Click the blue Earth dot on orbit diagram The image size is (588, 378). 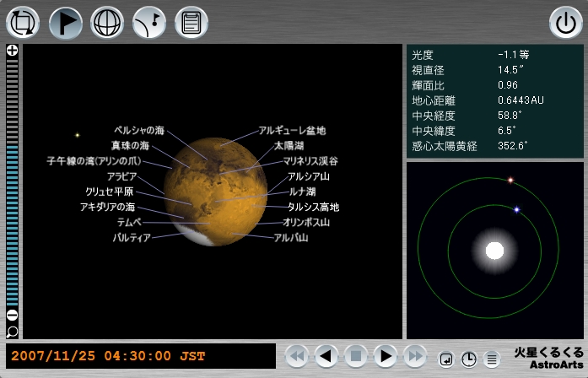(516, 209)
